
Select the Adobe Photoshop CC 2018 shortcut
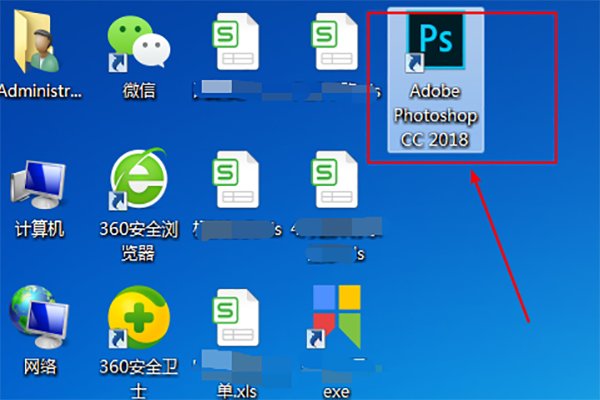(x=435, y=80)
